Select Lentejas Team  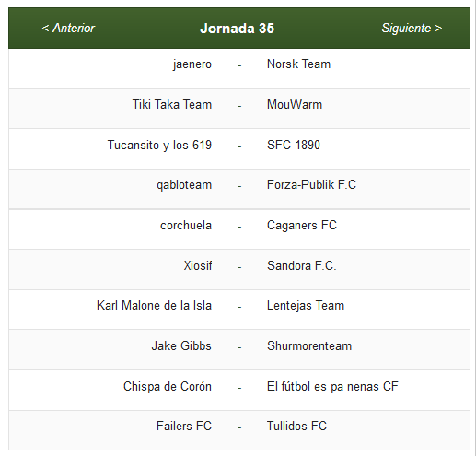point(306,306)
